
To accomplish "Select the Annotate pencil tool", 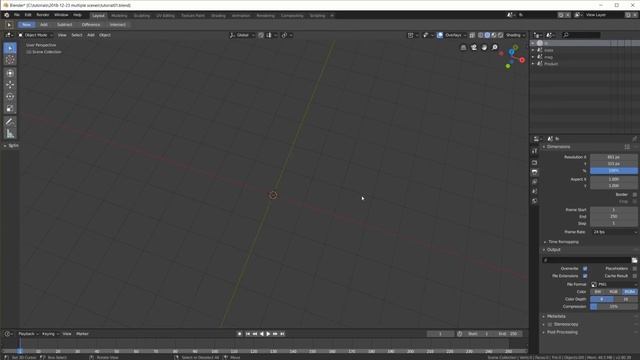I will click(10, 122).
